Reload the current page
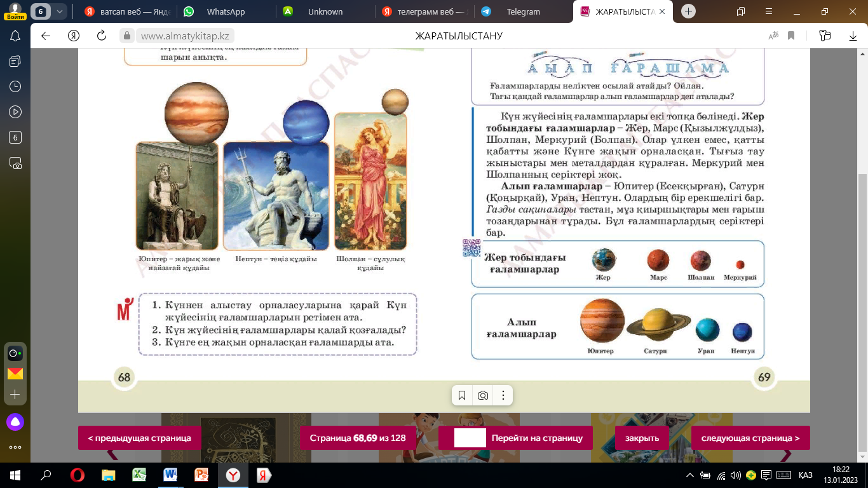This screenshot has width=868, height=488. tap(101, 36)
